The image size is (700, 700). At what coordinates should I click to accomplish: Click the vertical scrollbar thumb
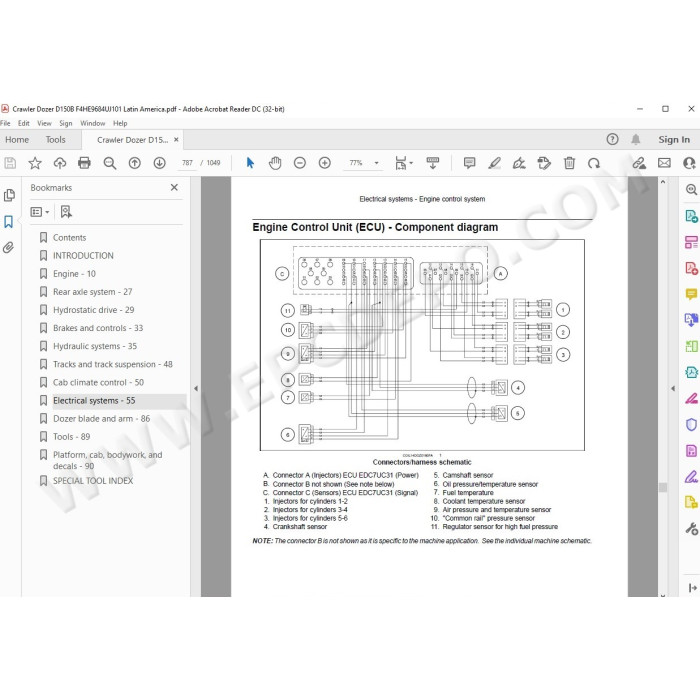pos(662,488)
